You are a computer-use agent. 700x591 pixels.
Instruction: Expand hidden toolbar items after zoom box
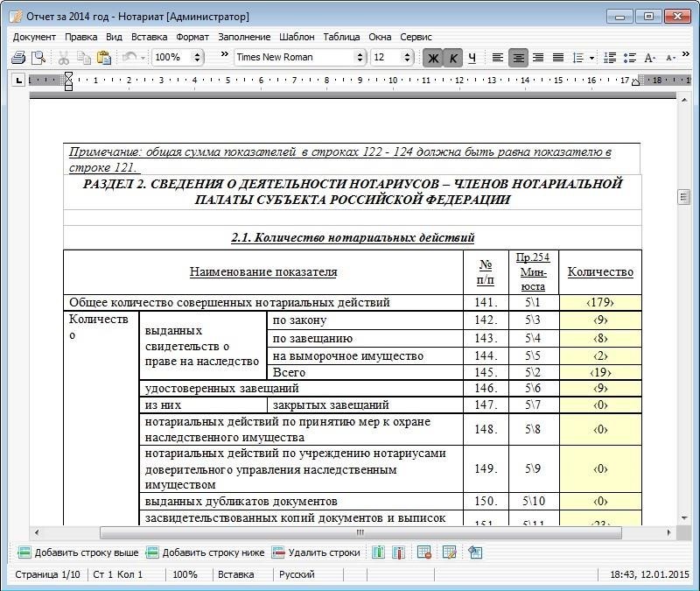(x=225, y=54)
